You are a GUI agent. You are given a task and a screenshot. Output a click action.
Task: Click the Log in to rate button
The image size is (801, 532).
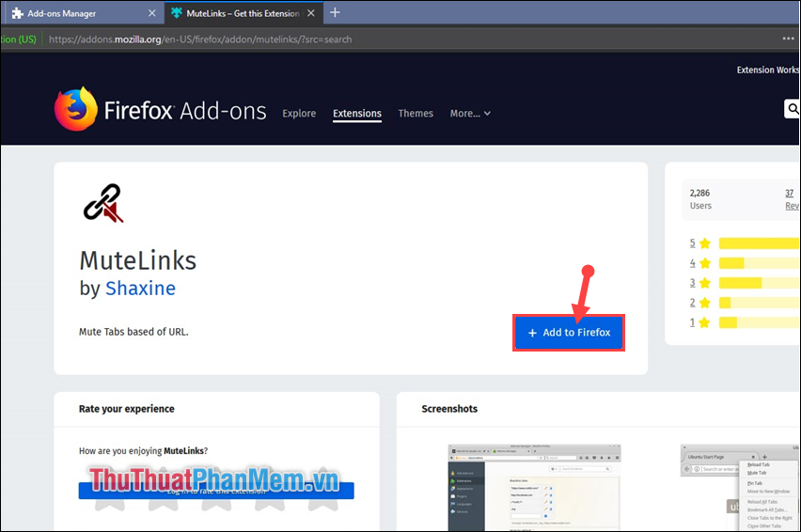point(216,491)
